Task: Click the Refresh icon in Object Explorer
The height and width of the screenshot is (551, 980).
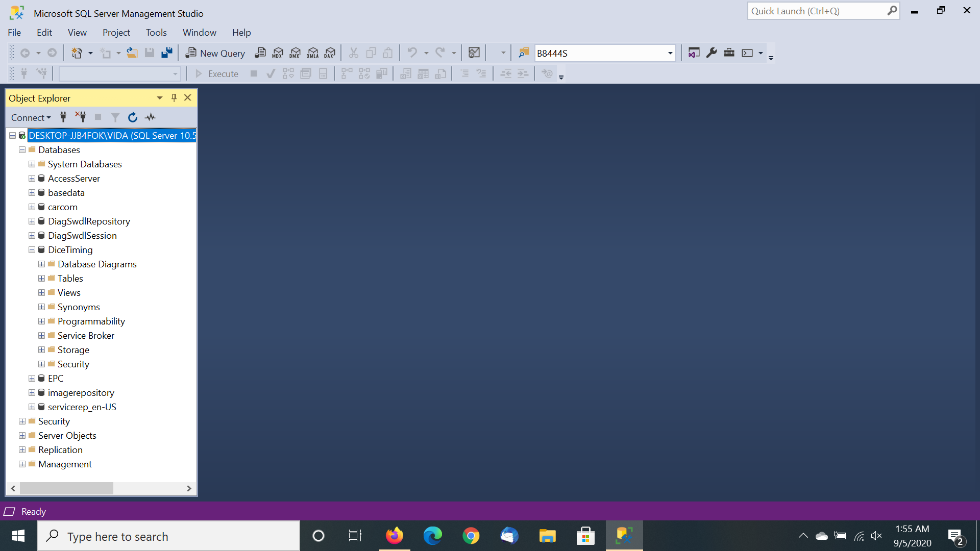Action: (x=133, y=117)
